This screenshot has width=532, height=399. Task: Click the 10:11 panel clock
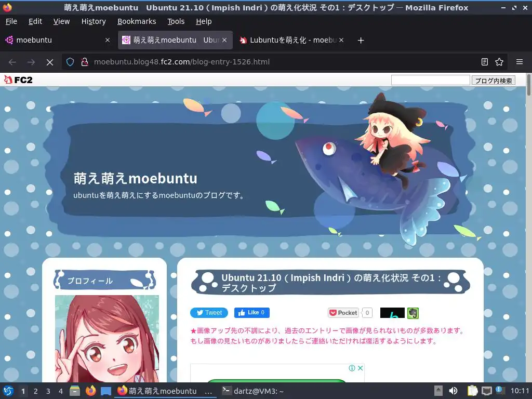(x=520, y=391)
